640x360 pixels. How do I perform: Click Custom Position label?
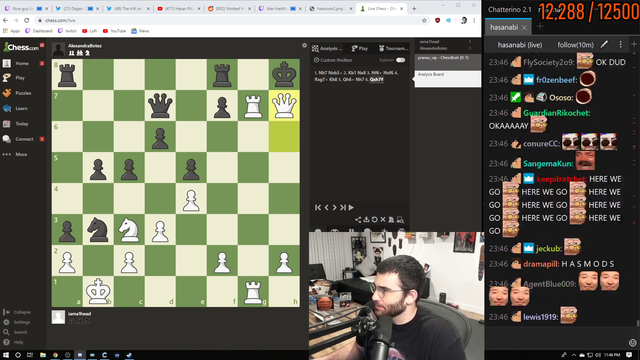coord(336,60)
